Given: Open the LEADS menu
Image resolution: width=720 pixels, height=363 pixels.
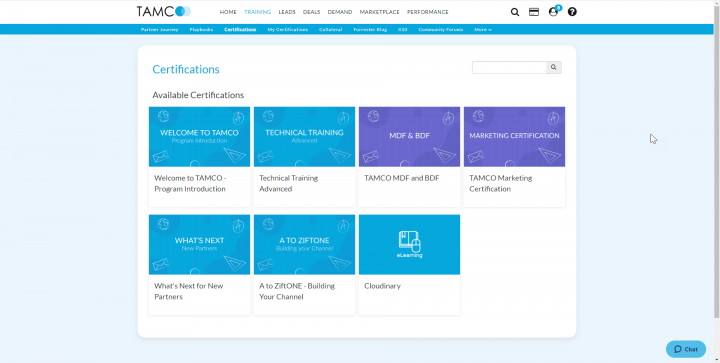Looking at the screenshot, I should pos(287,12).
